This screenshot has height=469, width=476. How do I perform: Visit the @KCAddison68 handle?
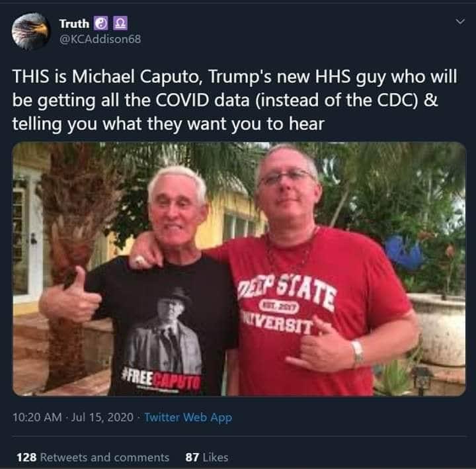[x=100, y=39]
